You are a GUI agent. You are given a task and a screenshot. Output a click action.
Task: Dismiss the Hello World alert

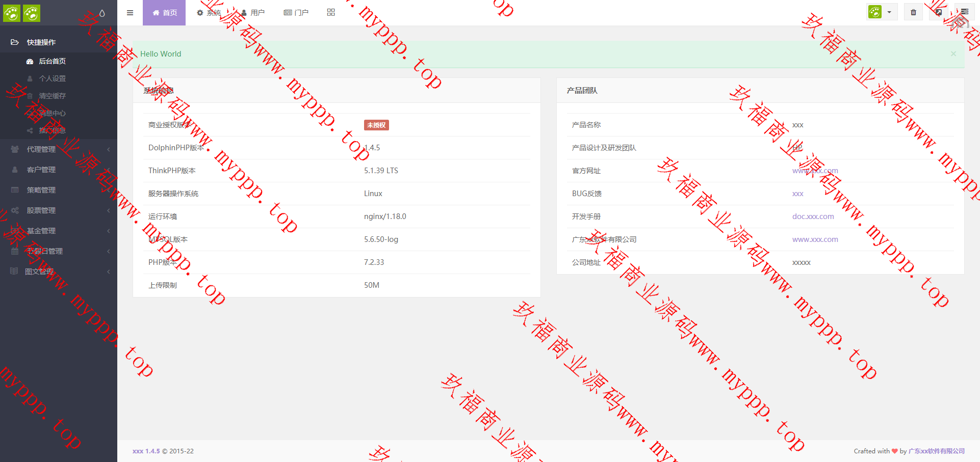(953, 54)
